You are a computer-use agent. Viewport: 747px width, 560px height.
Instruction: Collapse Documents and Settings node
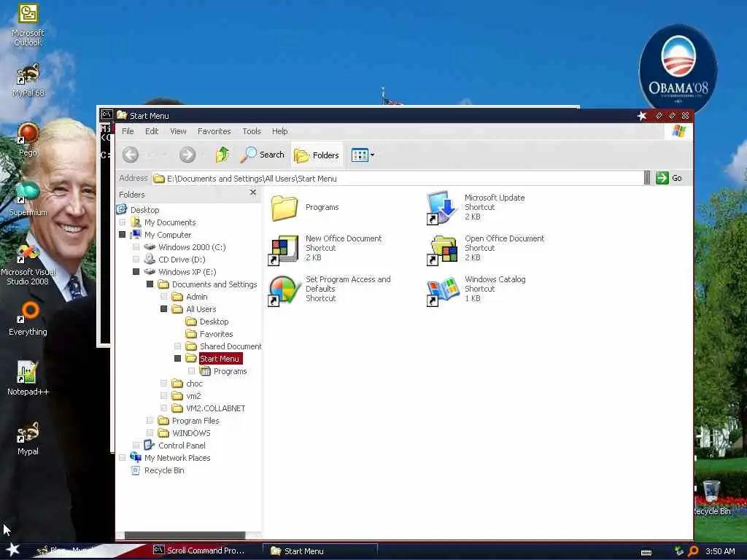[x=150, y=284]
